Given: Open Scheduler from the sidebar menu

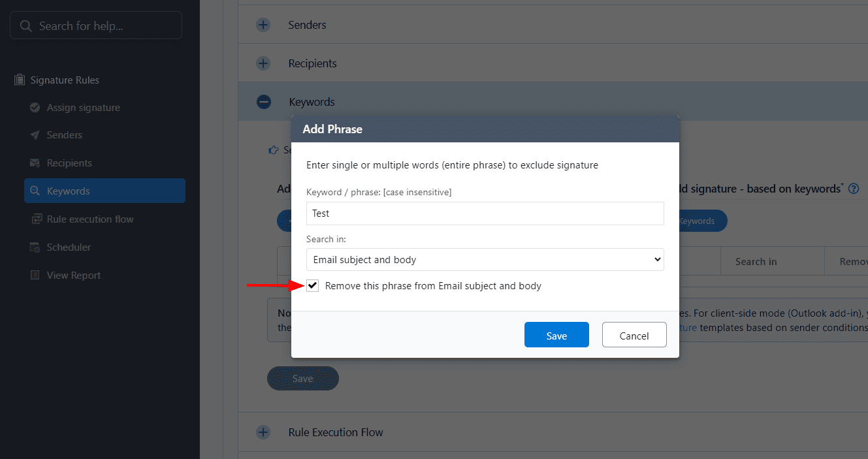Looking at the screenshot, I should pyautogui.click(x=69, y=247).
